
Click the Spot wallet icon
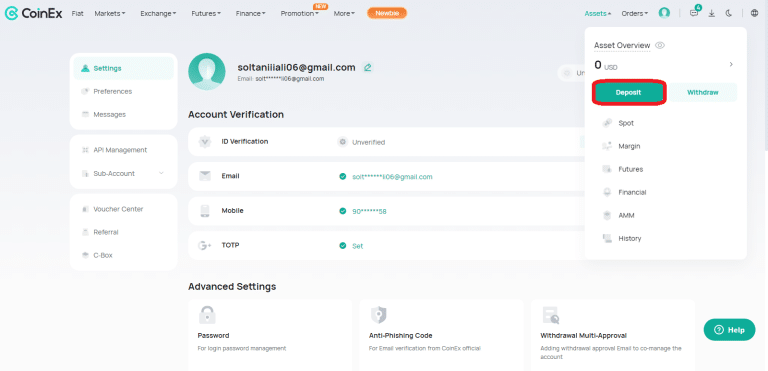click(x=607, y=123)
